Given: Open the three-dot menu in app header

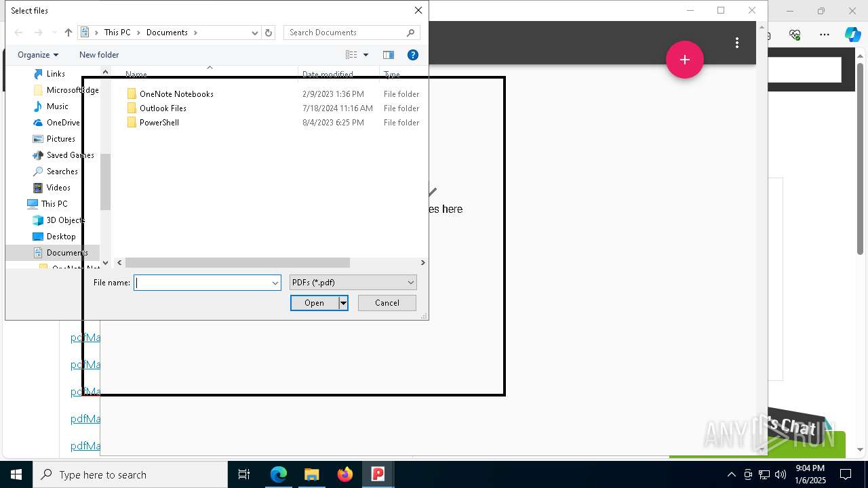Looking at the screenshot, I should (737, 43).
